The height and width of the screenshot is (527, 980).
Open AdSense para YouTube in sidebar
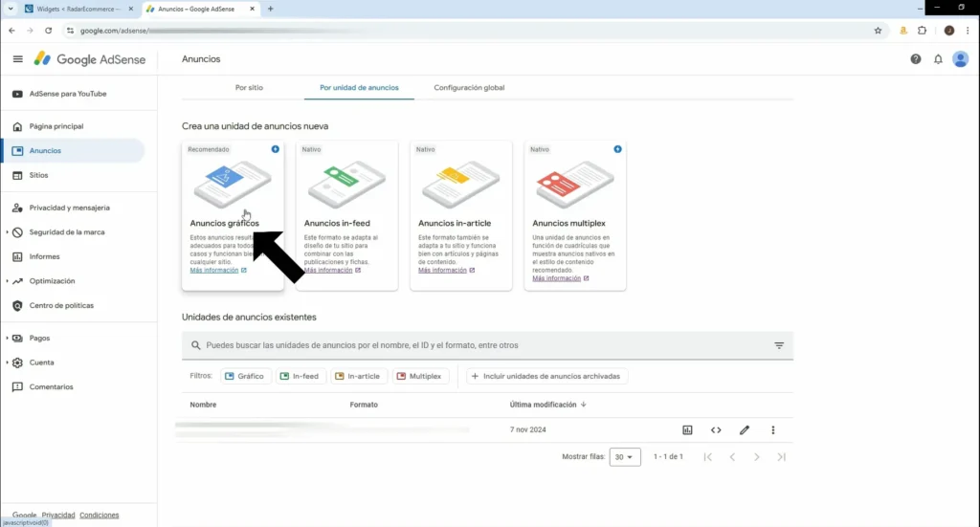(x=68, y=94)
